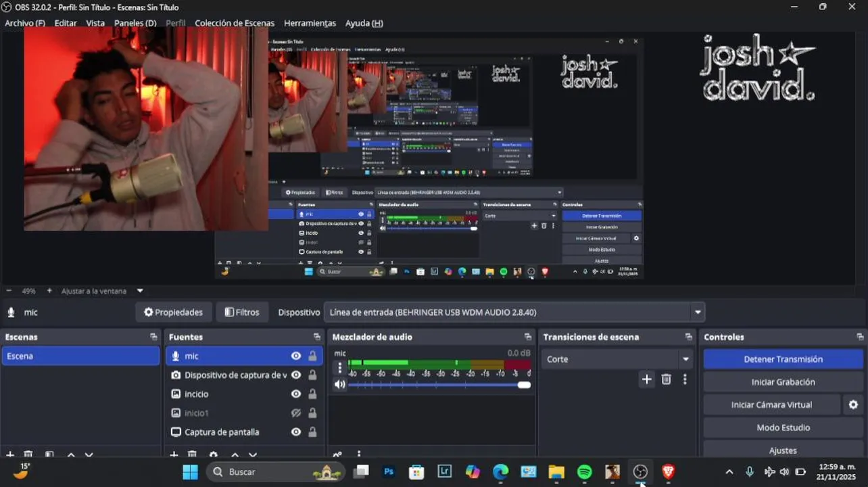
Task: Select the Captura de pantalla source row
Action: (x=244, y=432)
